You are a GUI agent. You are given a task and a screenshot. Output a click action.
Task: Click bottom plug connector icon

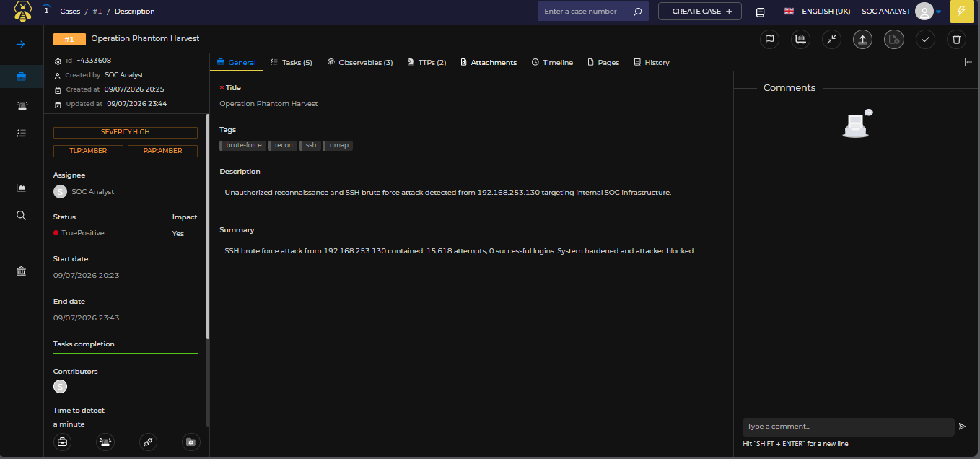coord(148,442)
